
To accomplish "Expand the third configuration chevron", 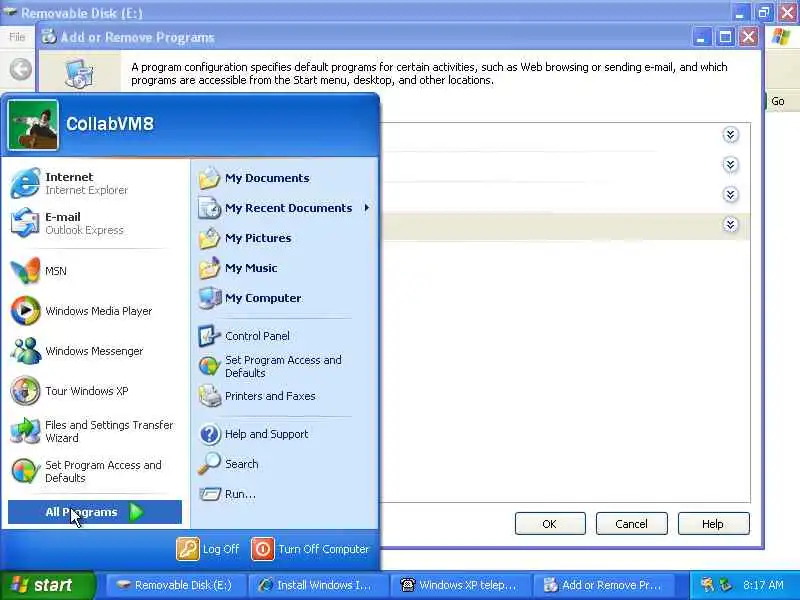I will (731, 195).
